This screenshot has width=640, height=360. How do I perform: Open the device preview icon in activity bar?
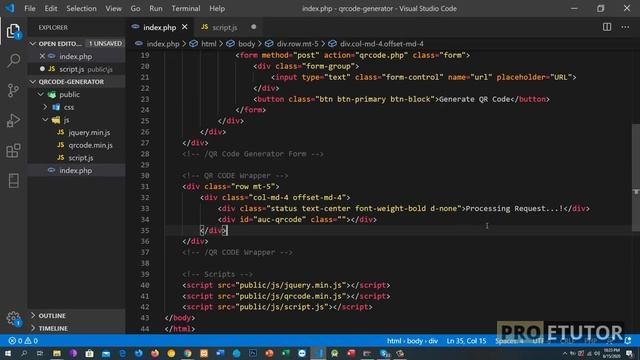point(13,180)
